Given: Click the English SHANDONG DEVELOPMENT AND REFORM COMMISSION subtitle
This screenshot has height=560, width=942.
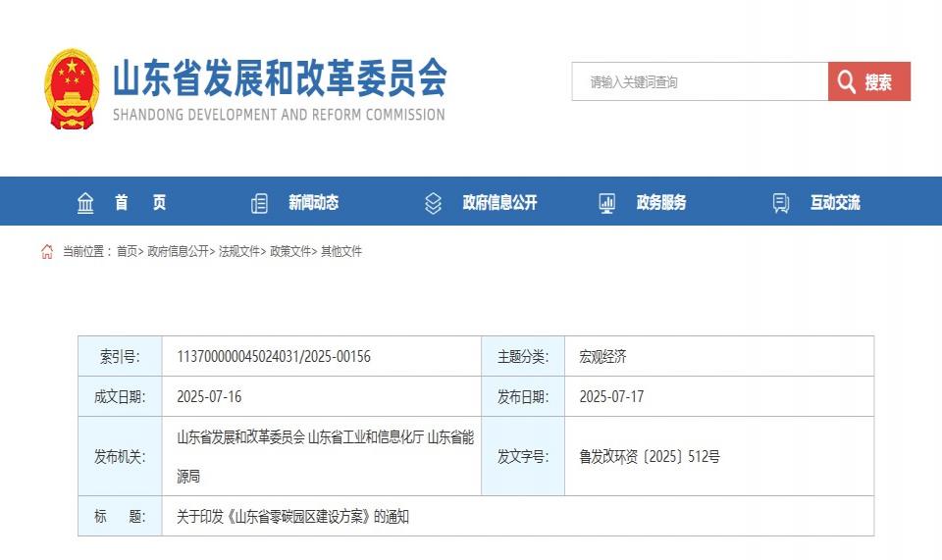Looking at the screenshot, I should coord(279,115).
